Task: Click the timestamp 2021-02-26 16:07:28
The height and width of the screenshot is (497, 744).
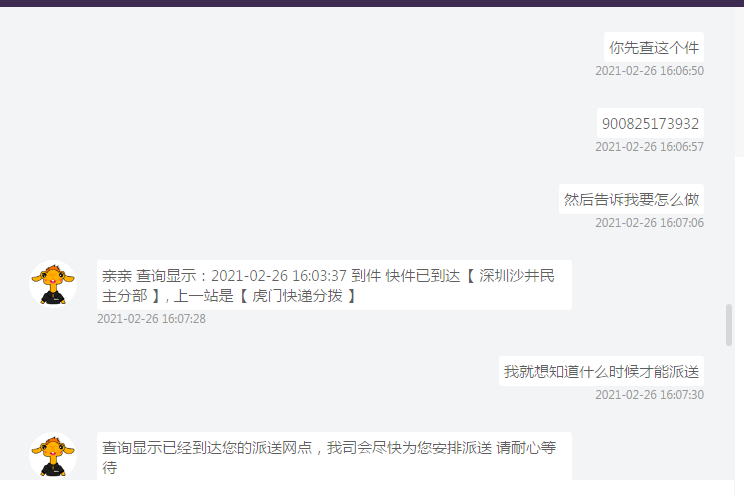Action: click(151, 319)
